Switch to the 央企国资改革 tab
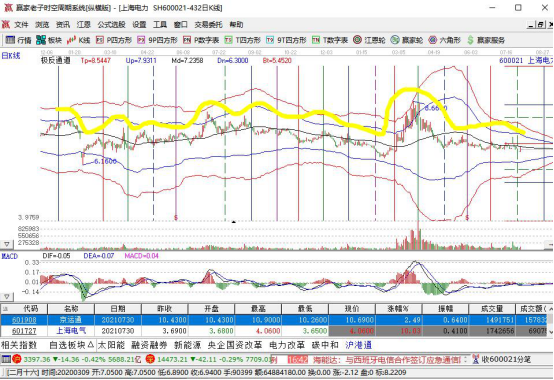The width and height of the screenshot is (554, 380). pyautogui.click(x=235, y=345)
